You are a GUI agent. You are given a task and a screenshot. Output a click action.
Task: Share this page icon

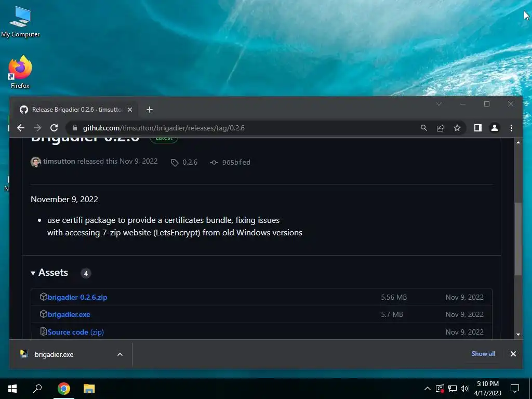coord(441,128)
